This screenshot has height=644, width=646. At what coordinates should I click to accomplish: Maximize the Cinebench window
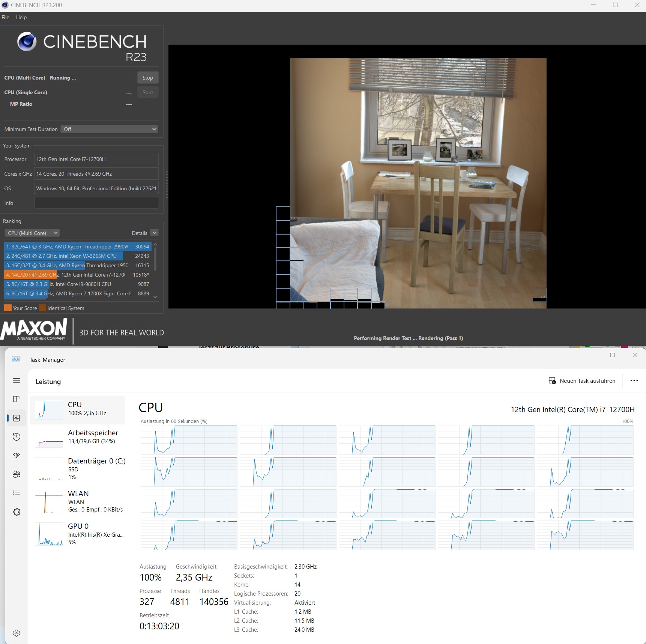(x=615, y=5)
